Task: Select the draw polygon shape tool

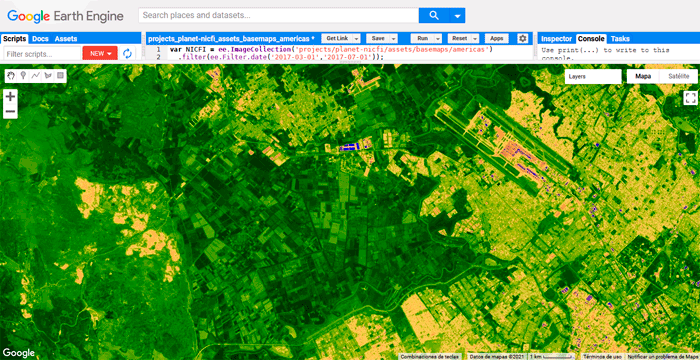Action: 48,76
